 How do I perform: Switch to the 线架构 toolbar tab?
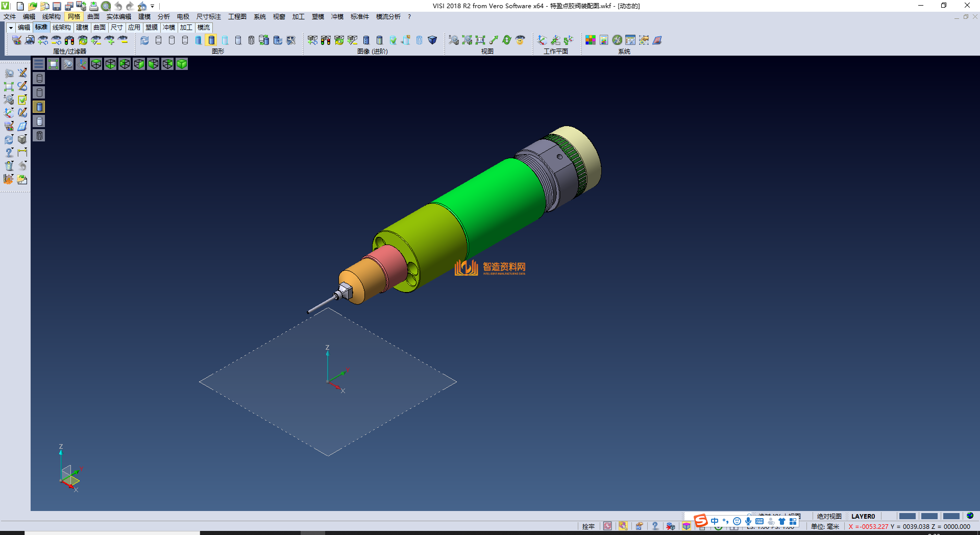click(61, 28)
